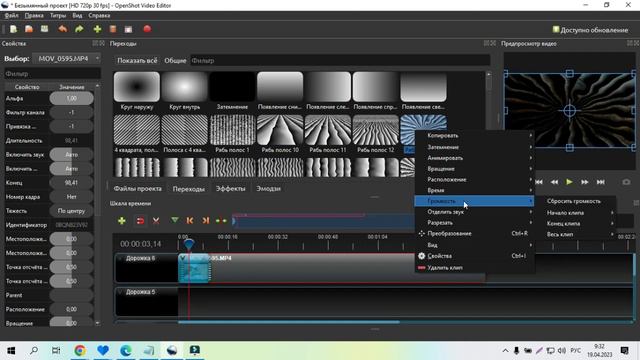Switch to the Эмодзи tab
This screenshot has height=360, width=640.
coord(268,189)
